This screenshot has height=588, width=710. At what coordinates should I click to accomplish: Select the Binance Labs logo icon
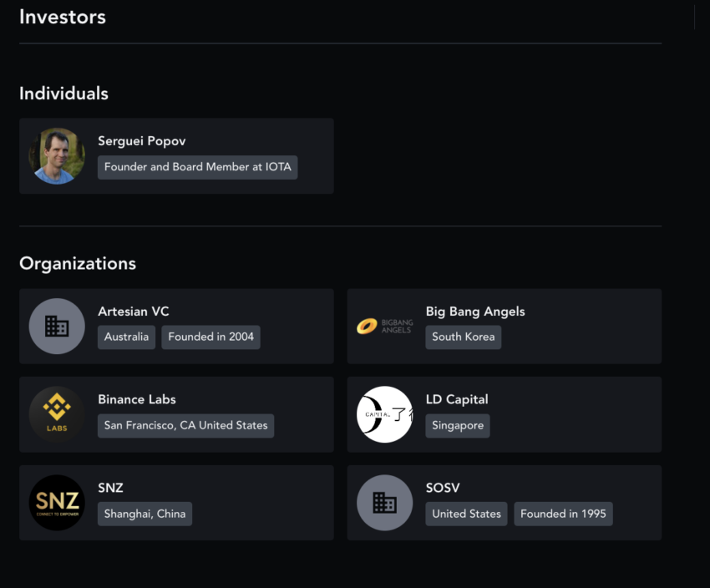coord(57,414)
